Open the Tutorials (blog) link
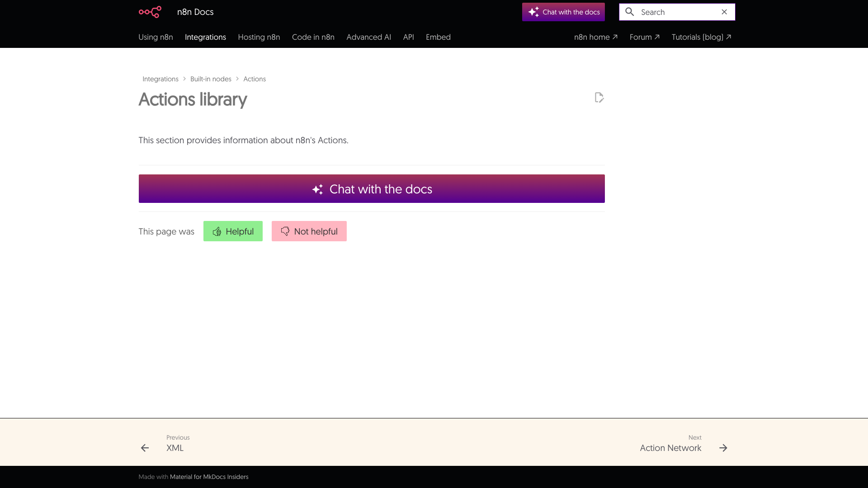 (702, 37)
